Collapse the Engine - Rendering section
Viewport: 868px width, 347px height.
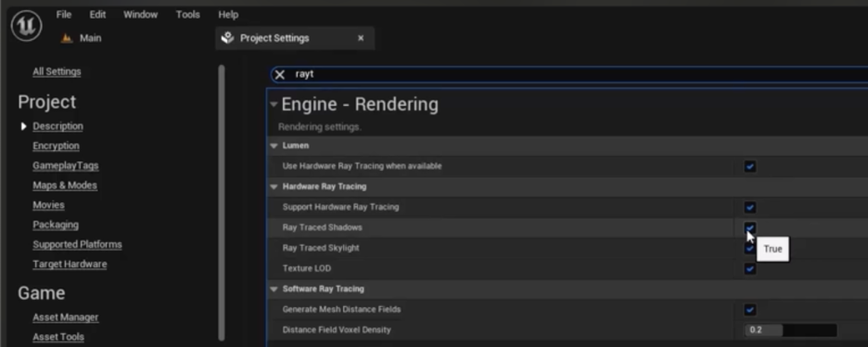point(274,104)
